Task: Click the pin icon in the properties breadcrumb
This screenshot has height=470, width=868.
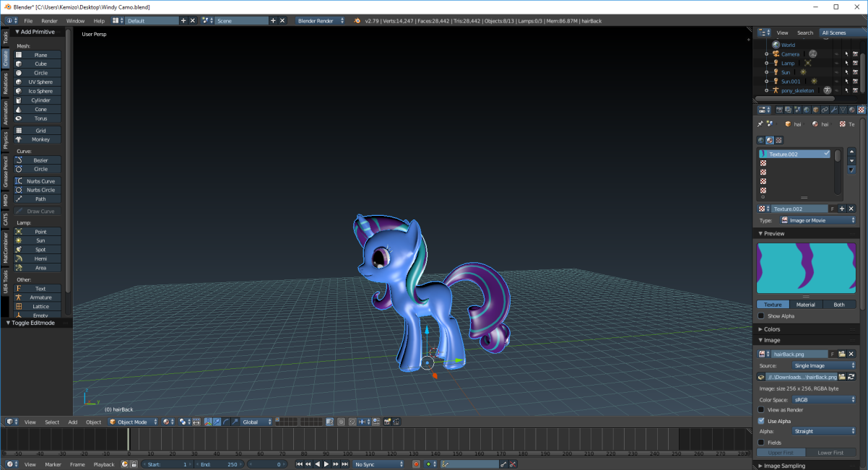Action: [760, 123]
